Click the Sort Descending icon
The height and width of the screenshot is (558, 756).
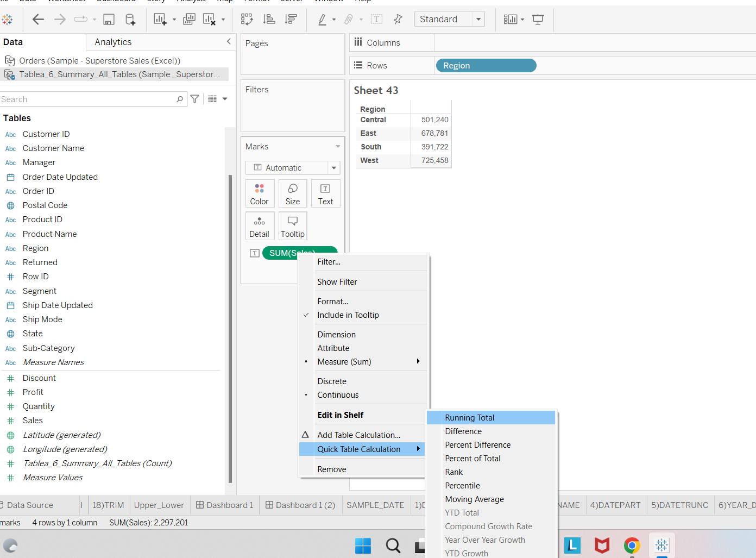click(291, 20)
